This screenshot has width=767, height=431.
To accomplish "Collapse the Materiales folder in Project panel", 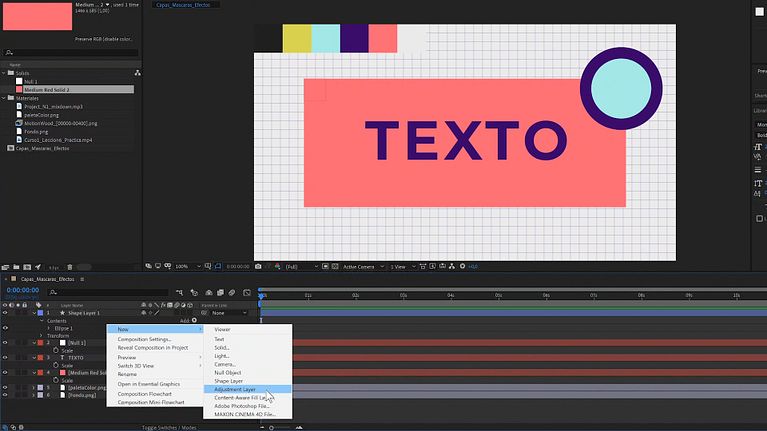I will (4, 98).
